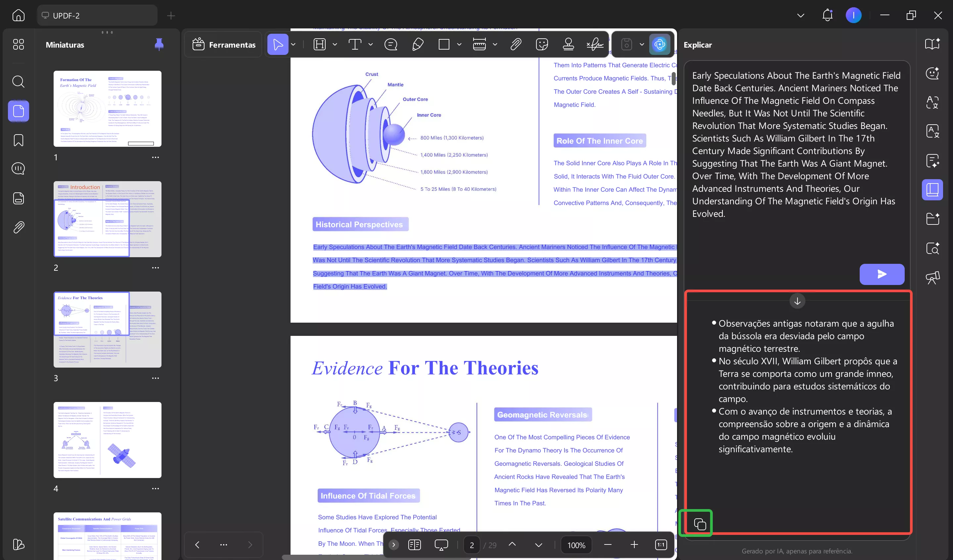
Task: Expand the rectangle shape dropdown arrow
Action: point(459,45)
